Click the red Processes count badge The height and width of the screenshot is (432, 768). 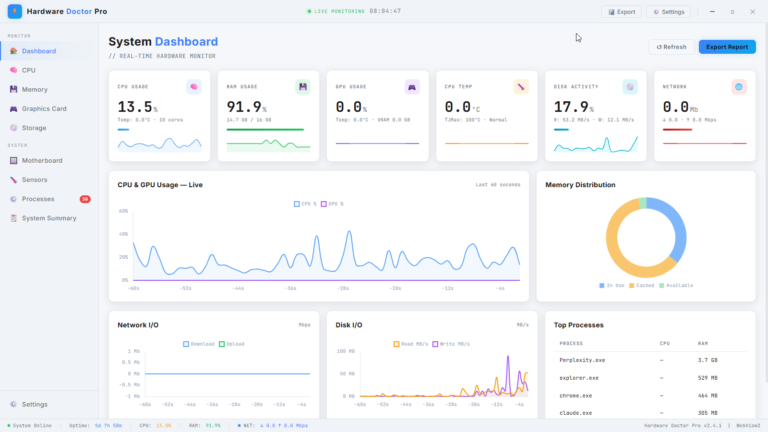(85, 199)
